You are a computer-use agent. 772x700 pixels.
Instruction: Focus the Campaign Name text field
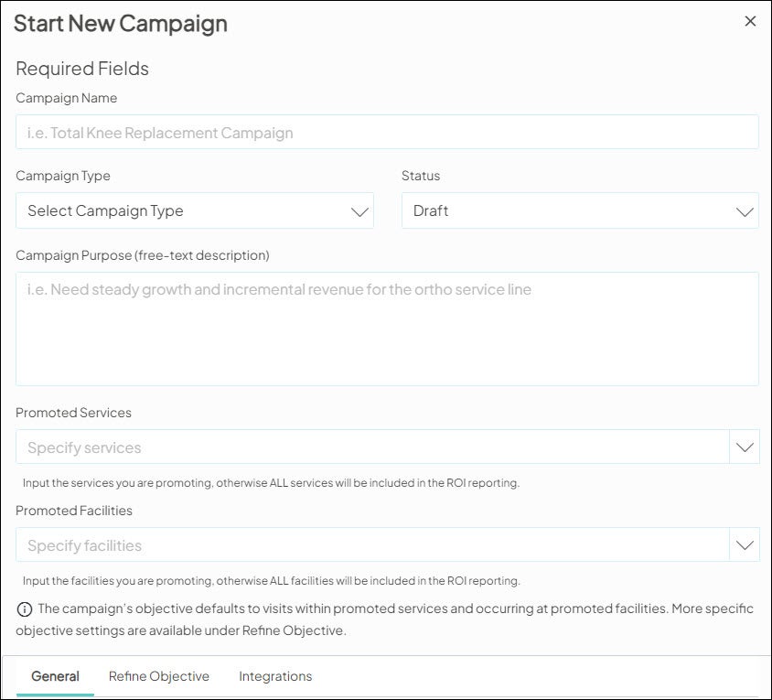tap(387, 133)
